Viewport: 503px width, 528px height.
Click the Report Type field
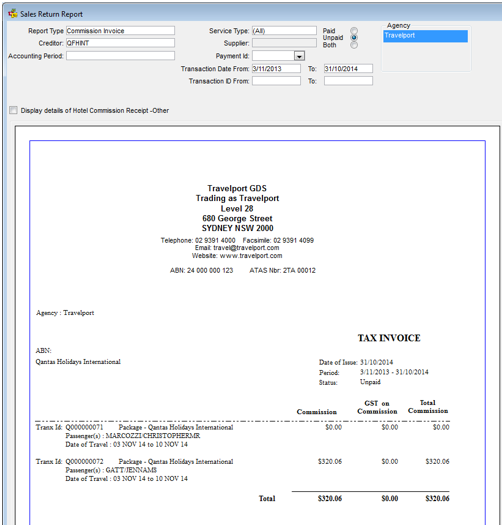(x=120, y=31)
